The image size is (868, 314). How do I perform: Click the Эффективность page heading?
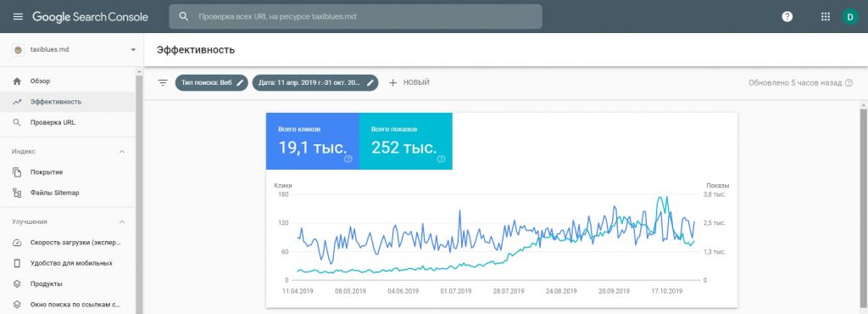click(196, 50)
